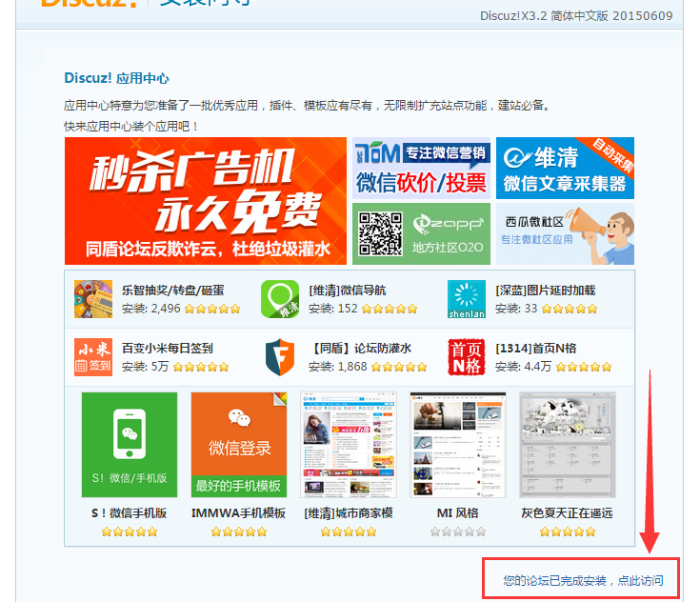Click the S!微信/手机版 green thumbnail
Screen dimensions: 700x602
point(116,445)
